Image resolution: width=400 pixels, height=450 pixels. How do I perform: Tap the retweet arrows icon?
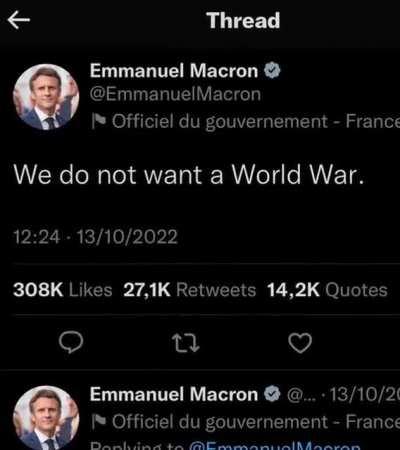coord(186,343)
